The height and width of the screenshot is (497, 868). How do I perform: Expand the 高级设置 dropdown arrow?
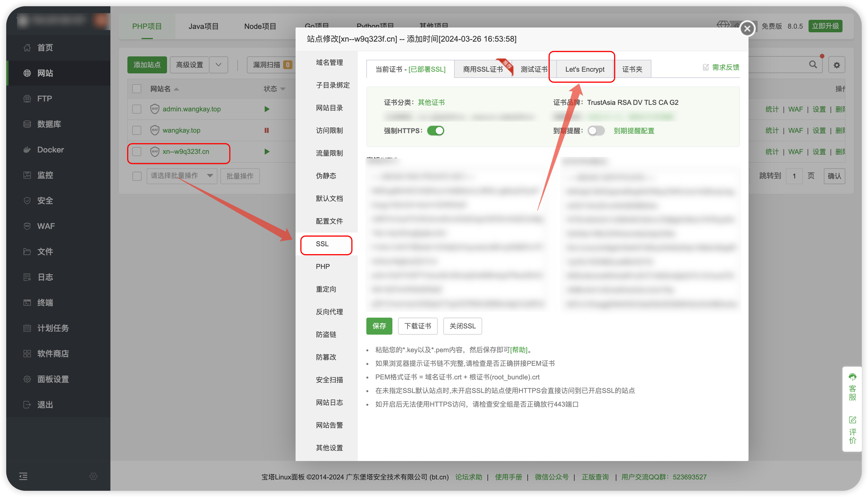click(x=219, y=65)
